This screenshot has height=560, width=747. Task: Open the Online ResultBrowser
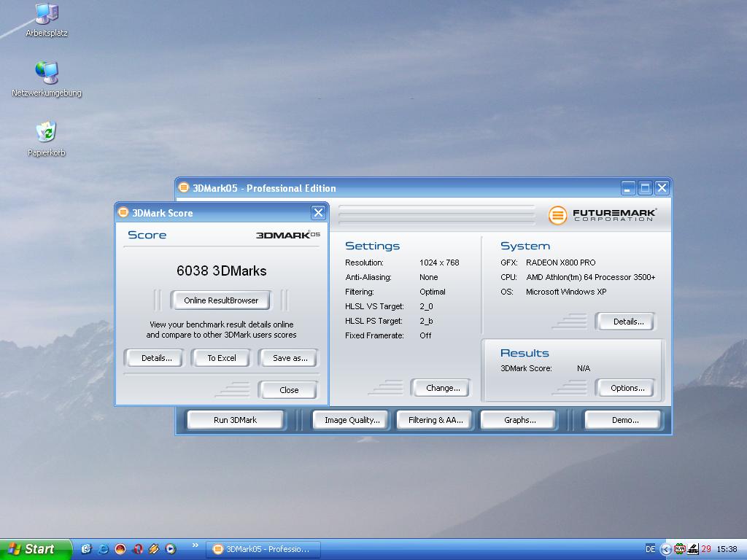pyautogui.click(x=221, y=300)
